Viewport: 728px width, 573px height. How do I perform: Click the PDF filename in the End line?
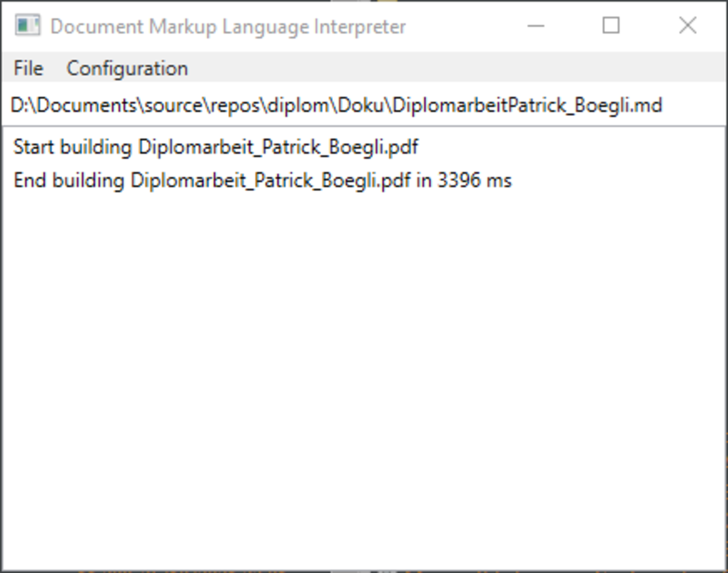[x=271, y=181]
